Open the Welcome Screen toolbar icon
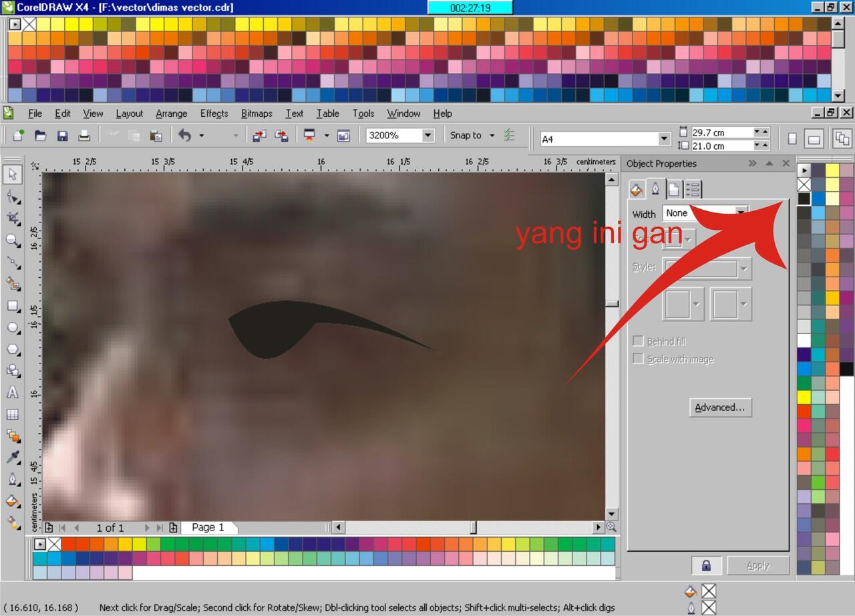 pos(344,136)
